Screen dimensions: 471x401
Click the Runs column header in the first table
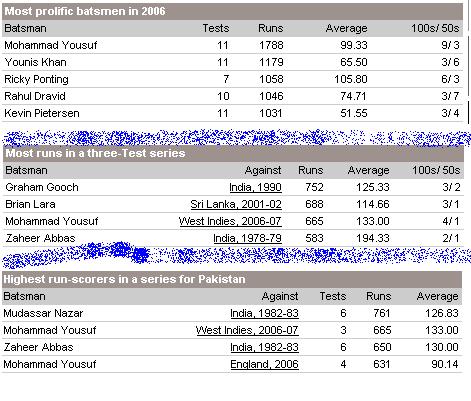[271, 28]
